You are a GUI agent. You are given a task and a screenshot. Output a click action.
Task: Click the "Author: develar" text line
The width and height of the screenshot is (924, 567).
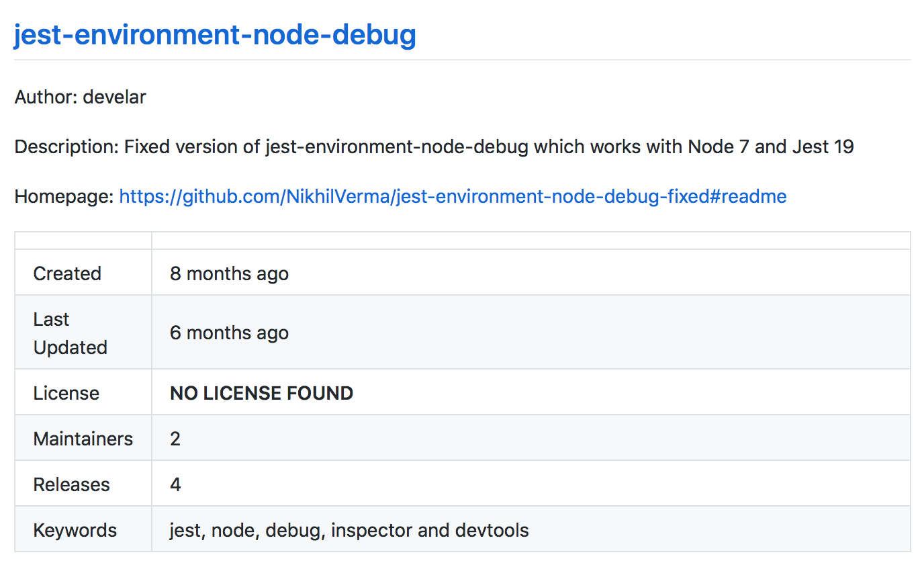coord(81,97)
